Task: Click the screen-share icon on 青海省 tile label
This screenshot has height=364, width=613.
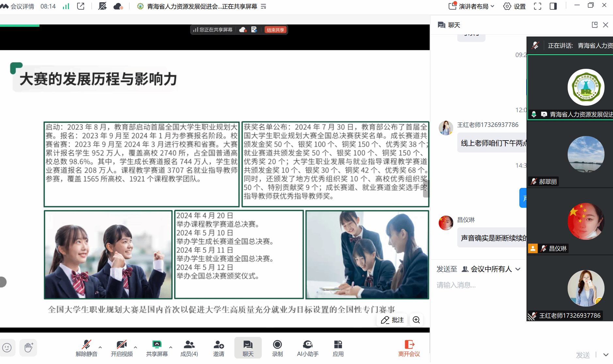Action: point(544,114)
